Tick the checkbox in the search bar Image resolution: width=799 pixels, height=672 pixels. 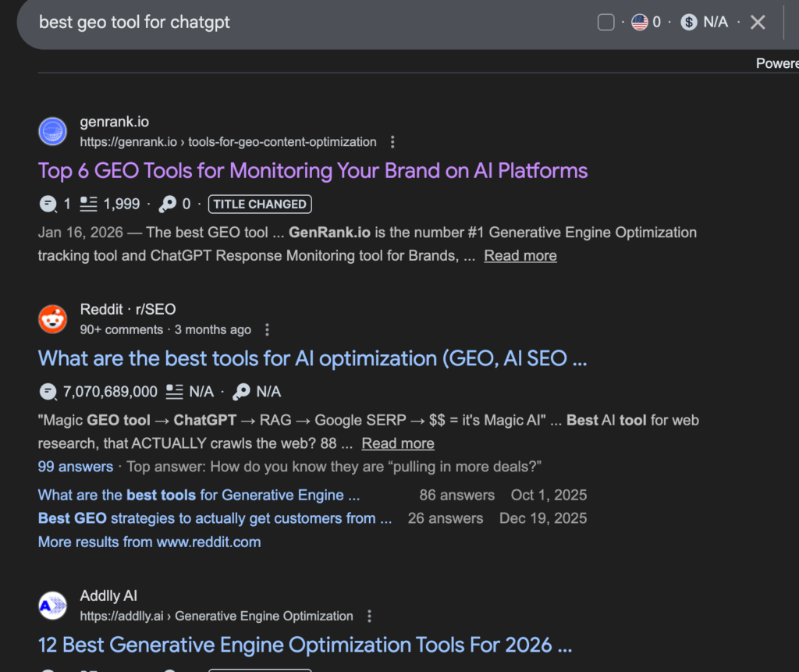point(606,23)
